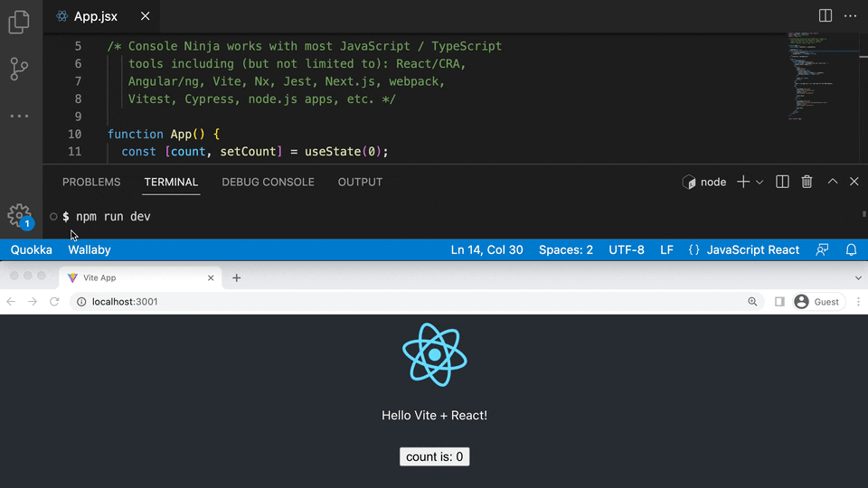Click the 'count is: 0' button

point(434,456)
